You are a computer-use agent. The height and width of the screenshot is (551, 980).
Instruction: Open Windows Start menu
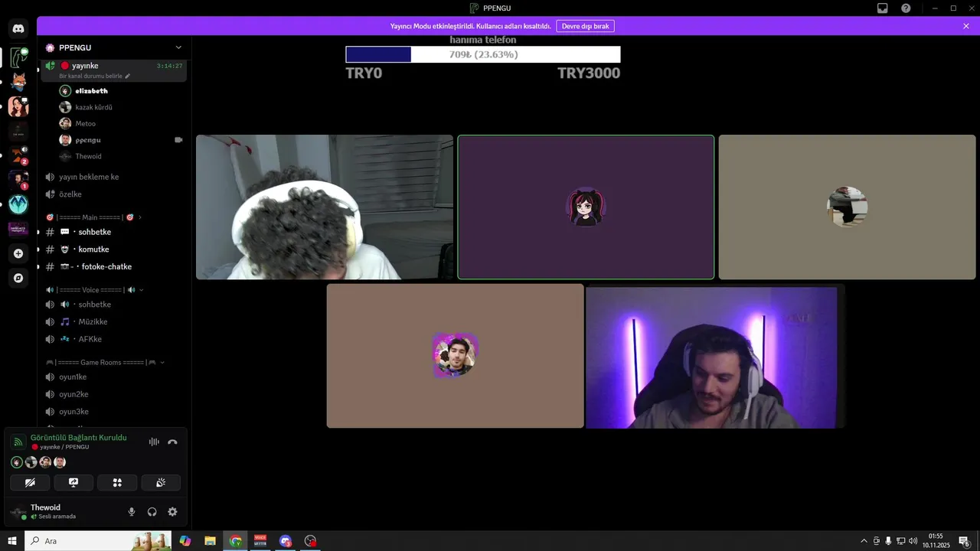coord(12,541)
